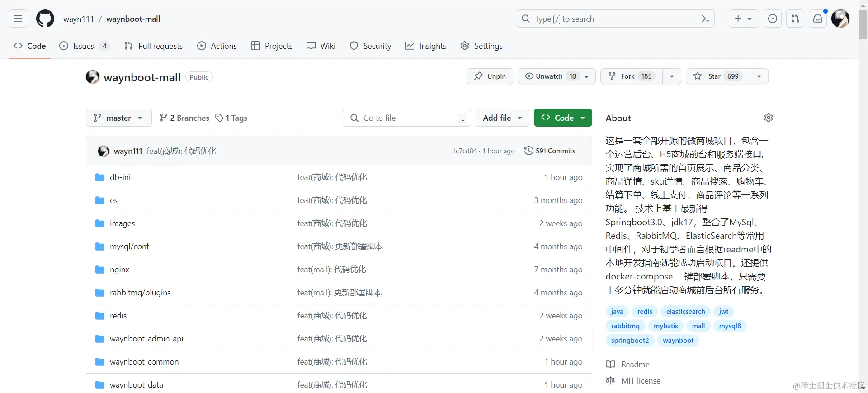Open the images folder

pos(122,223)
